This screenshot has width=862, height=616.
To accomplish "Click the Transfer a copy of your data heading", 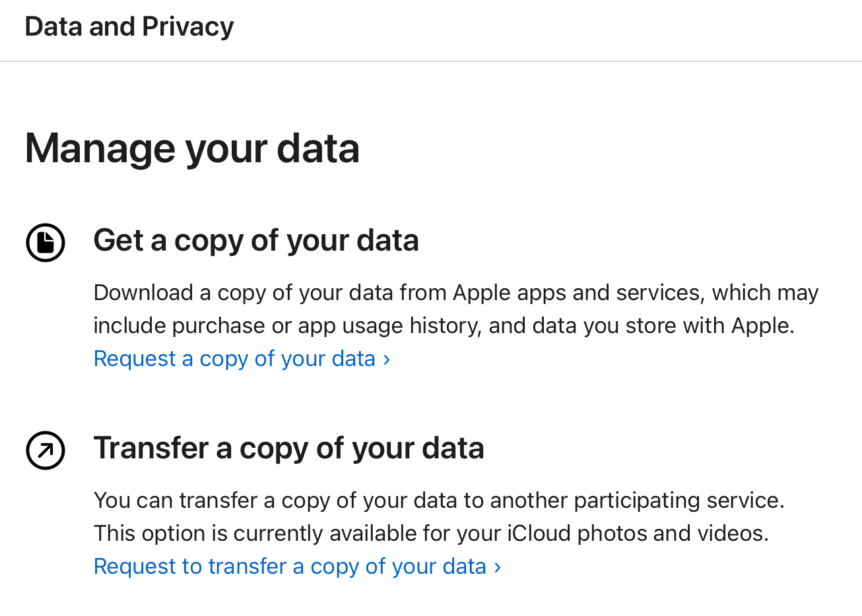I will coord(288,448).
